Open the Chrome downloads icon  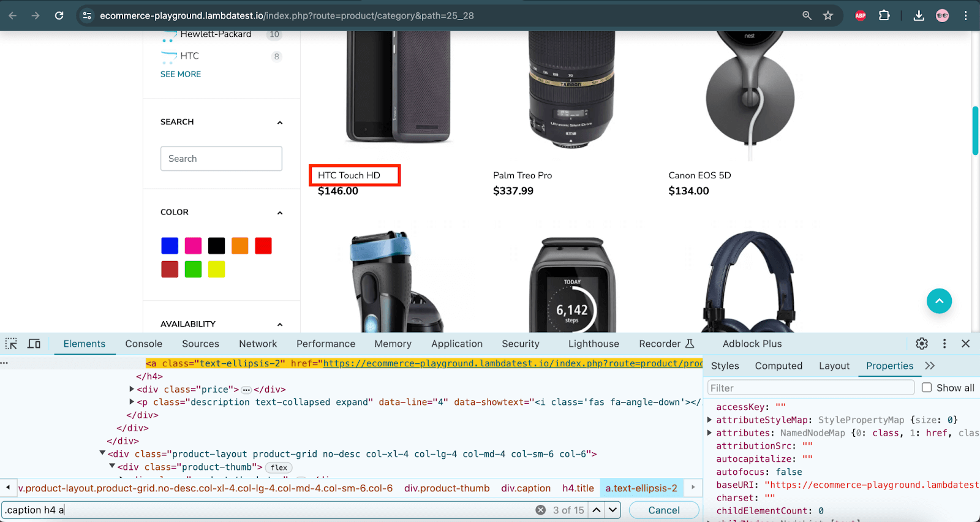pyautogui.click(x=919, y=15)
